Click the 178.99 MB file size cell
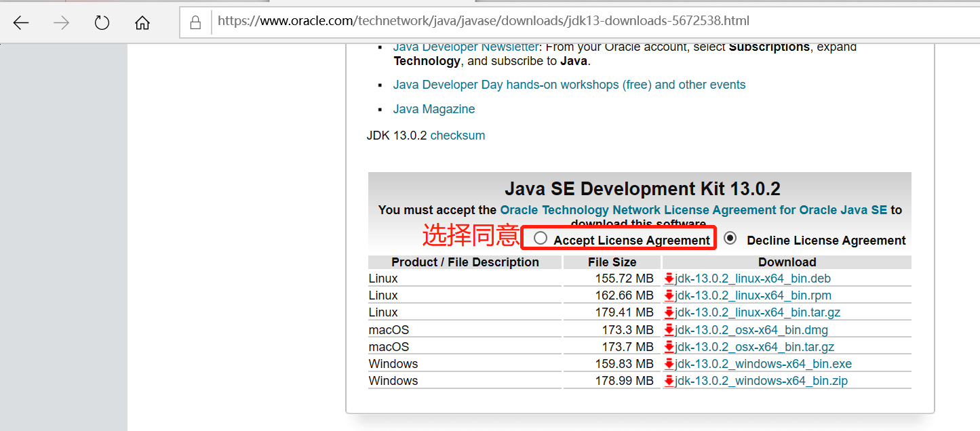 point(612,381)
